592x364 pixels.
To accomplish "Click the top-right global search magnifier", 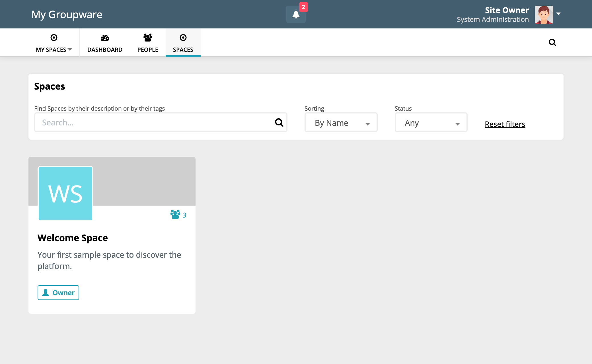I will 552,42.
